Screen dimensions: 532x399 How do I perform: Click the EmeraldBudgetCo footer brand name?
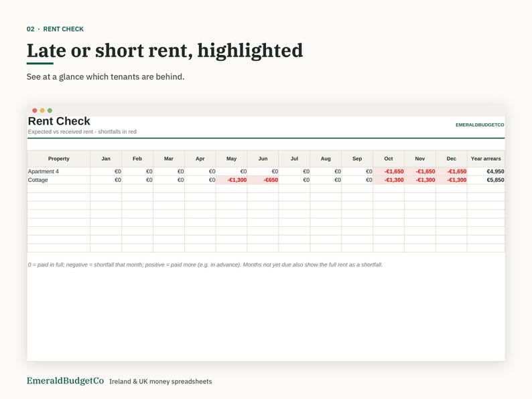pyautogui.click(x=65, y=381)
